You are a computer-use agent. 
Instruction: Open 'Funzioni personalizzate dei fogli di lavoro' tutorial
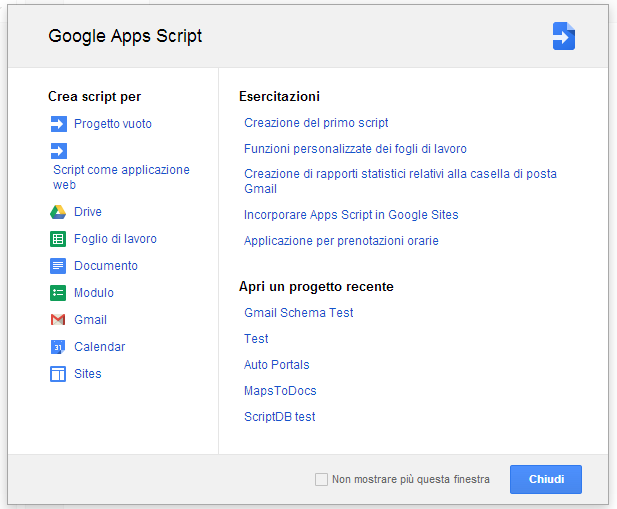coord(355,149)
